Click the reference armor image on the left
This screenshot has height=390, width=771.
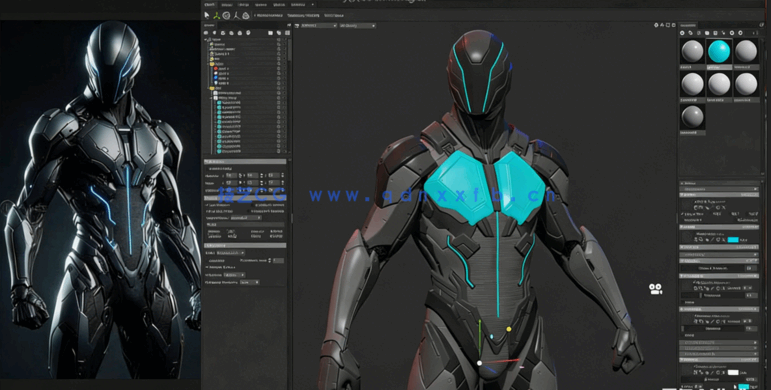coord(100,199)
